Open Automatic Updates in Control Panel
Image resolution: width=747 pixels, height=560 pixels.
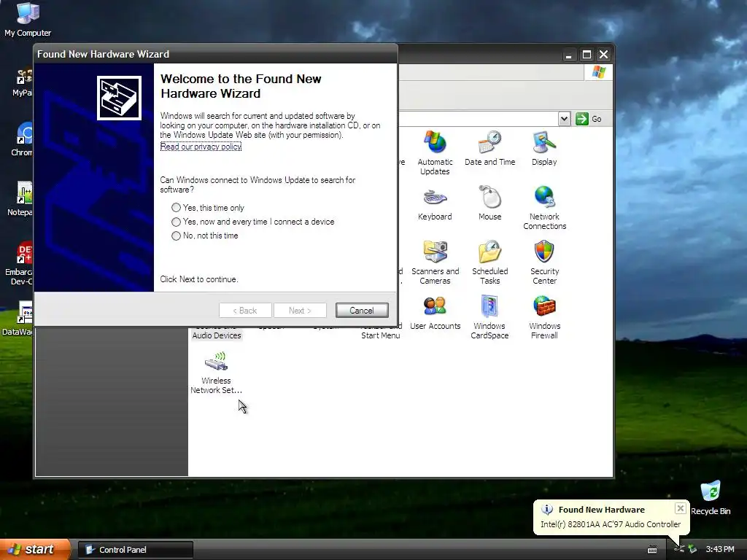tap(435, 152)
